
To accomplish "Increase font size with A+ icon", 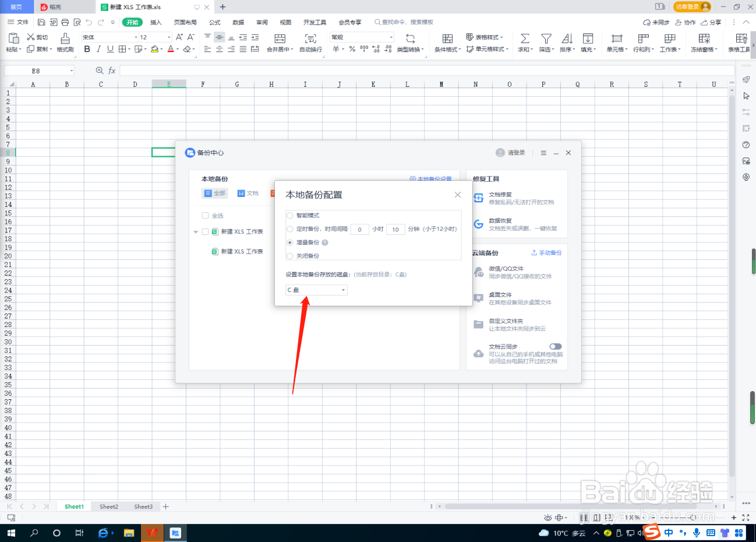I will coord(179,37).
